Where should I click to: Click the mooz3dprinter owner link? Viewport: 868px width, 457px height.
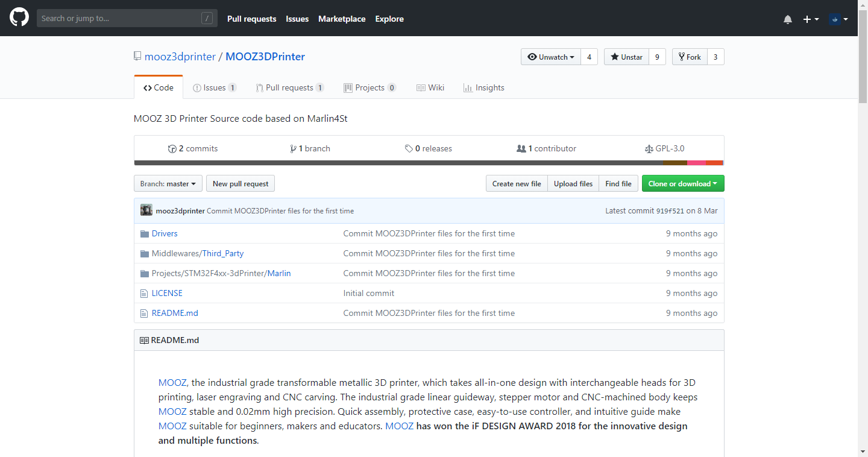click(x=180, y=57)
